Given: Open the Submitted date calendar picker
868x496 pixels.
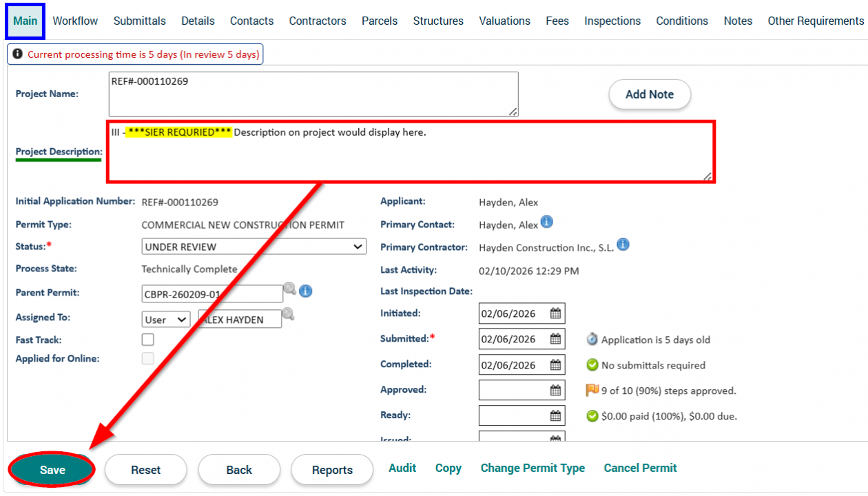Looking at the screenshot, I should pos(555,340).
